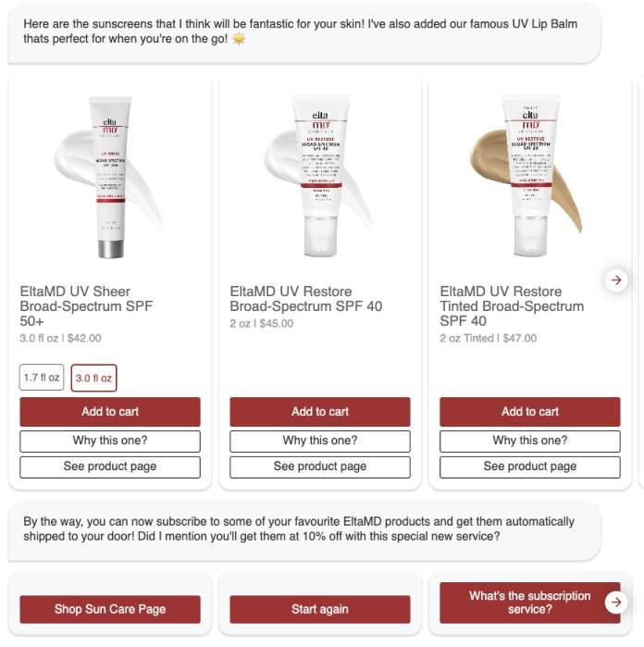The height and width of the screenshot is (647, 644).
Task: Open the EltaMD UV Restore Tinted title
Action: point(512,306)
